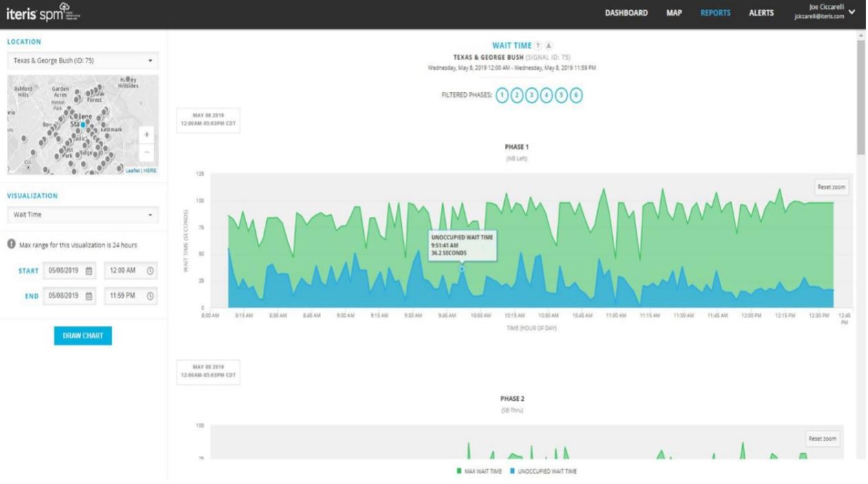
Task: Zoom in the map with the plus button
Action: tap(147, 134)
